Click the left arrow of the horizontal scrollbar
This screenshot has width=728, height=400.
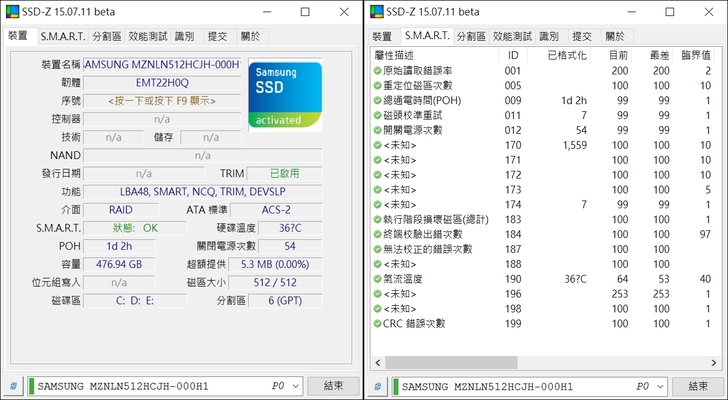(377, 362)
